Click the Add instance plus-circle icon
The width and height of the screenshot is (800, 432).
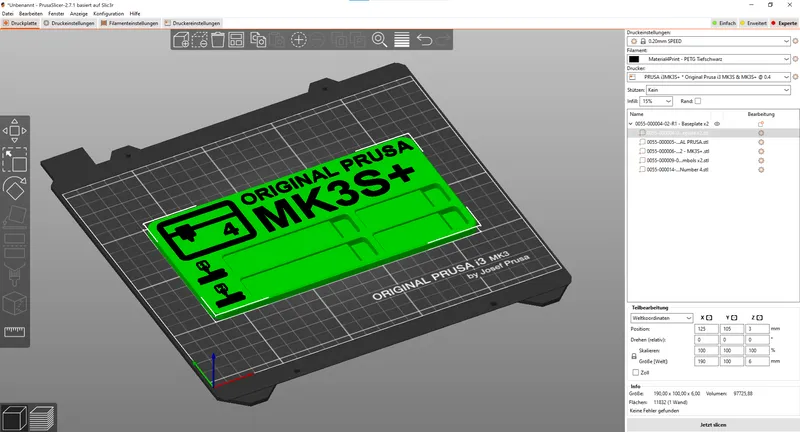[x=298, y=40]
